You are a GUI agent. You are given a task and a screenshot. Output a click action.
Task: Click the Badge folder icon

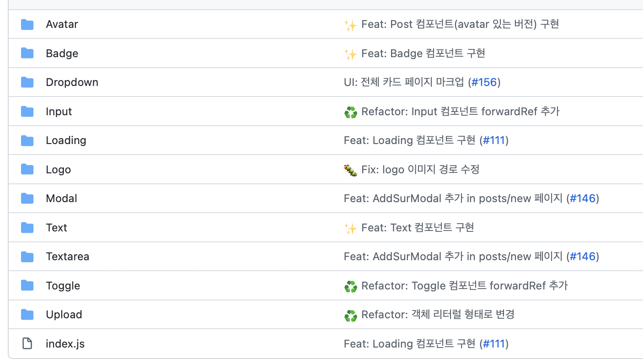point(27,54)
